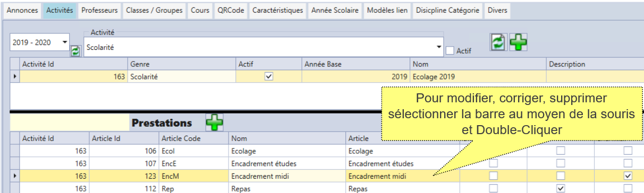Click row selector arrow of Ecolage 2019 row
This screenshot has width=644, height=193.
pyautogui.click(x=15, y=76)
